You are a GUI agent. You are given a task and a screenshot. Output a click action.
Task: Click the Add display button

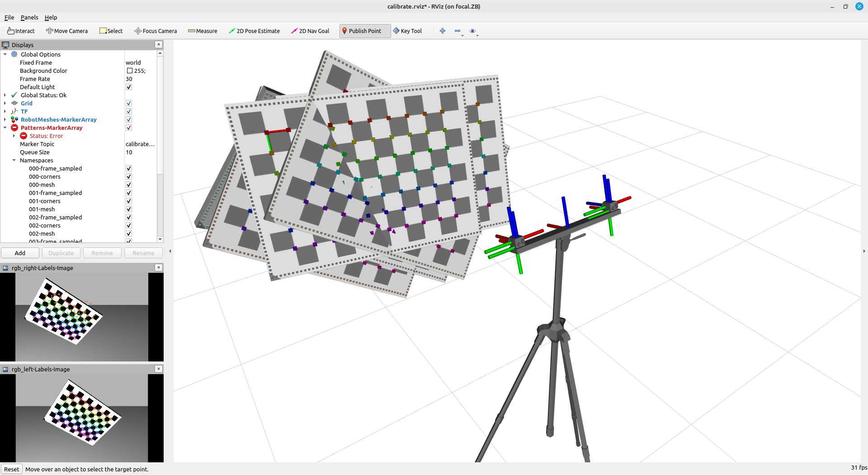[20, 253]
